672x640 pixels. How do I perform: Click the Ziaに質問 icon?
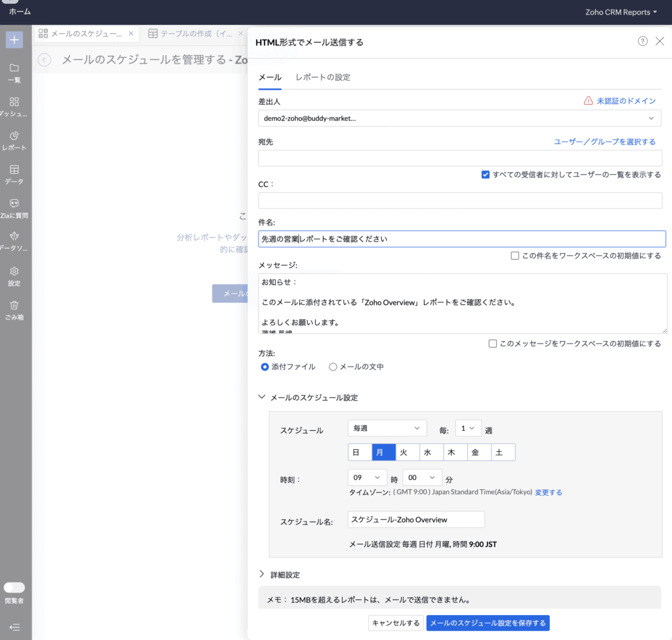tap(14, 203)
